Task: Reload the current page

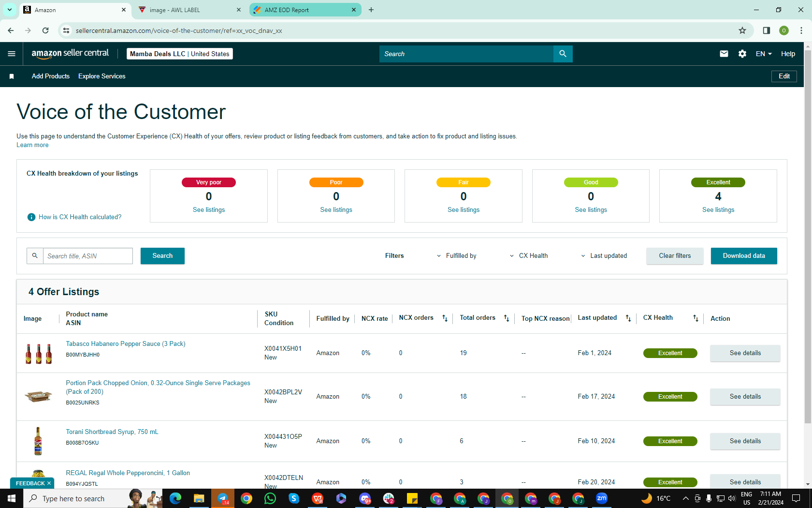Action: [45, 30]
